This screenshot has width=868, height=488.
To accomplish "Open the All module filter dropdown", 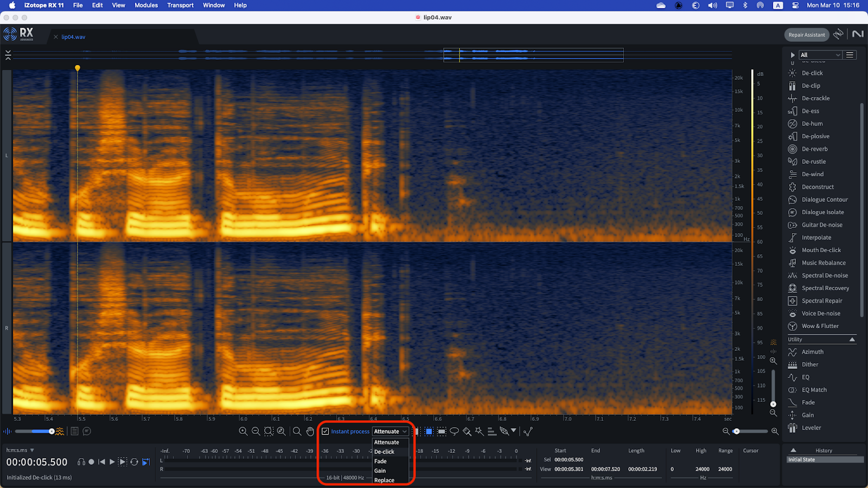I will coord(820,55).
